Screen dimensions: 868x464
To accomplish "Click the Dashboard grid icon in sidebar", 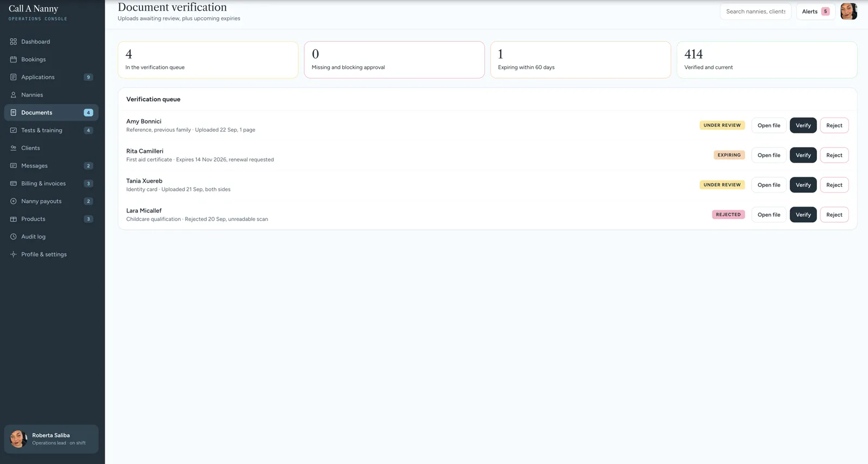I will [x=14, y=42].
